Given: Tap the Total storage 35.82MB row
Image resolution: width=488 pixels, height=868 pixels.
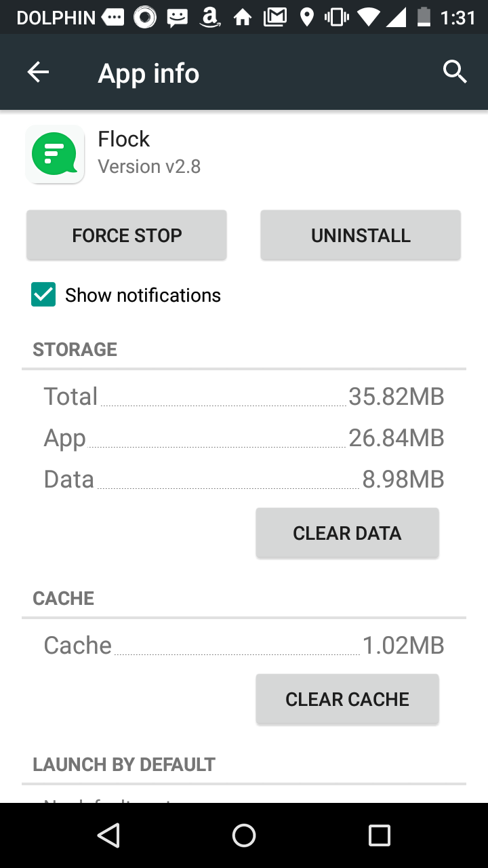Looking at the screenshot, I should coord(244,396).
